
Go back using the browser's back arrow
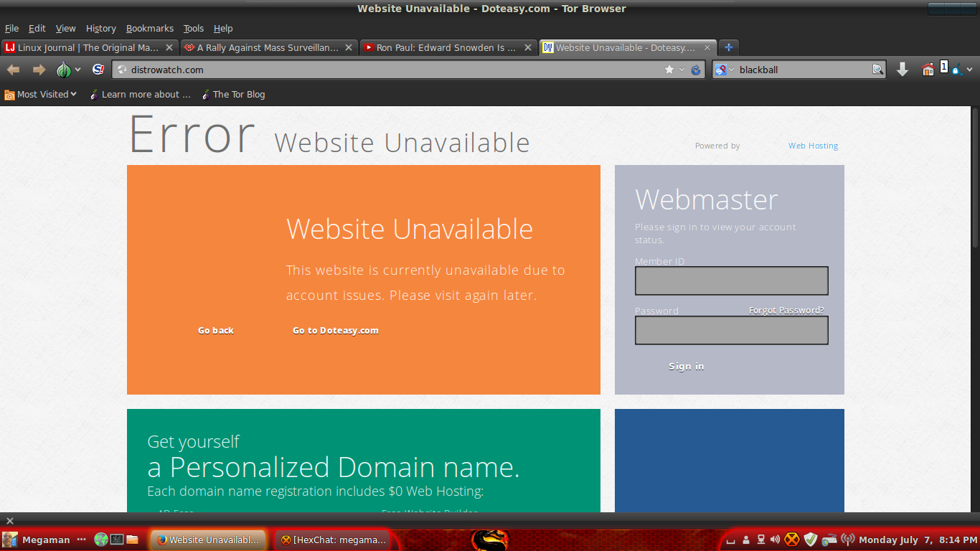(x=14, y=70)
